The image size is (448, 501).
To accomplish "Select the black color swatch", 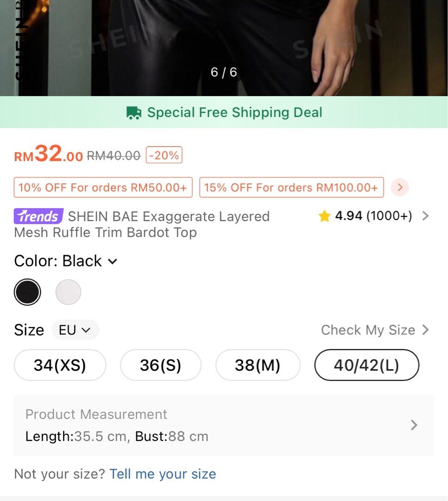I will (x=27, y=292).
